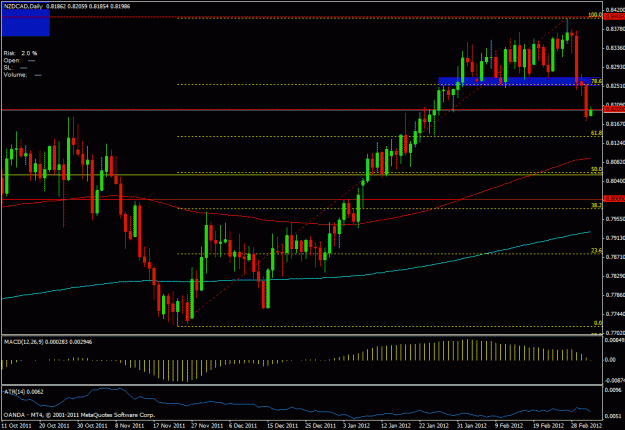Click the 15 Dec 2011 date label

point(283,426)
